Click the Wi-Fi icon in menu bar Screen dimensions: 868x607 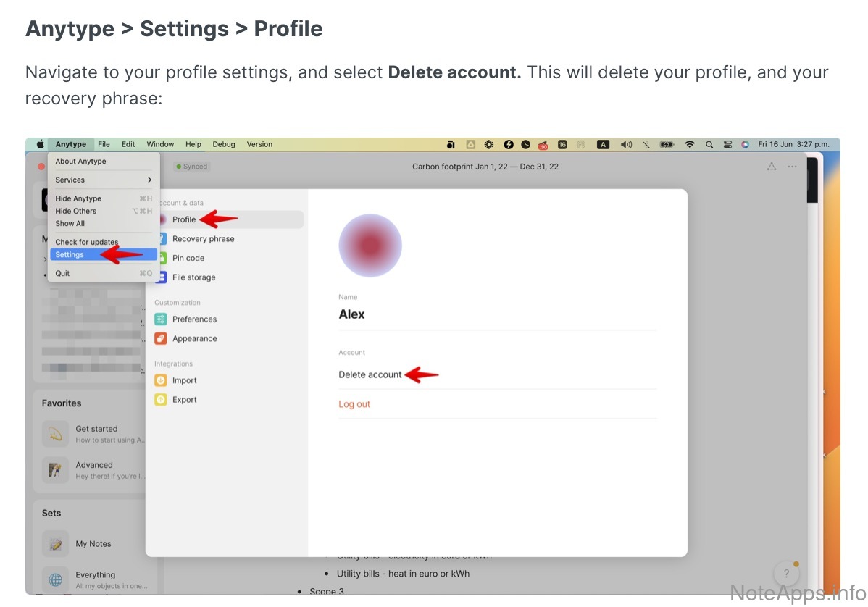[690, 145]
